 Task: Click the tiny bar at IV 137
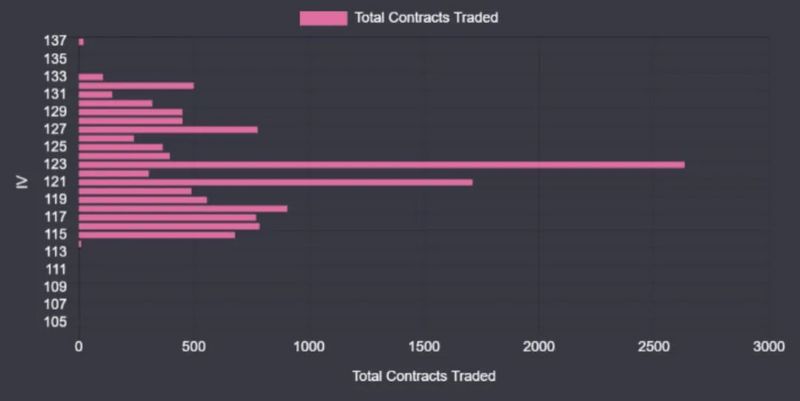tap(81, 41)
